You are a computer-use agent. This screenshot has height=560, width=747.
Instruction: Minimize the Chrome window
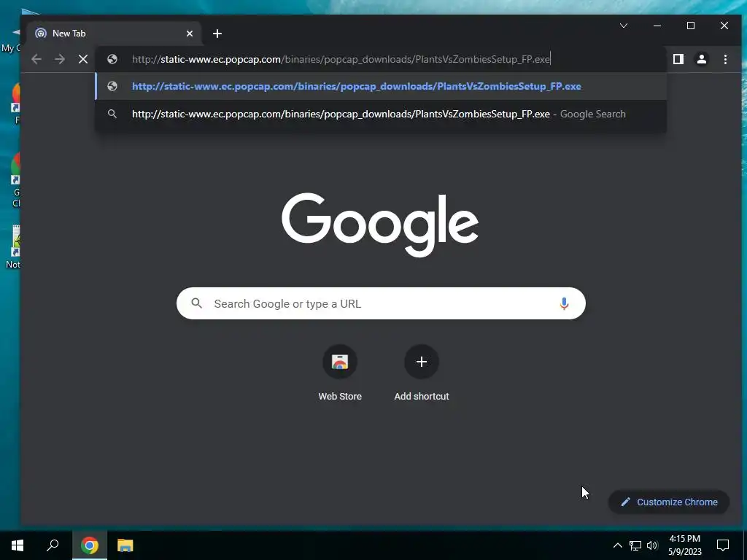click(x=657, y=26)
